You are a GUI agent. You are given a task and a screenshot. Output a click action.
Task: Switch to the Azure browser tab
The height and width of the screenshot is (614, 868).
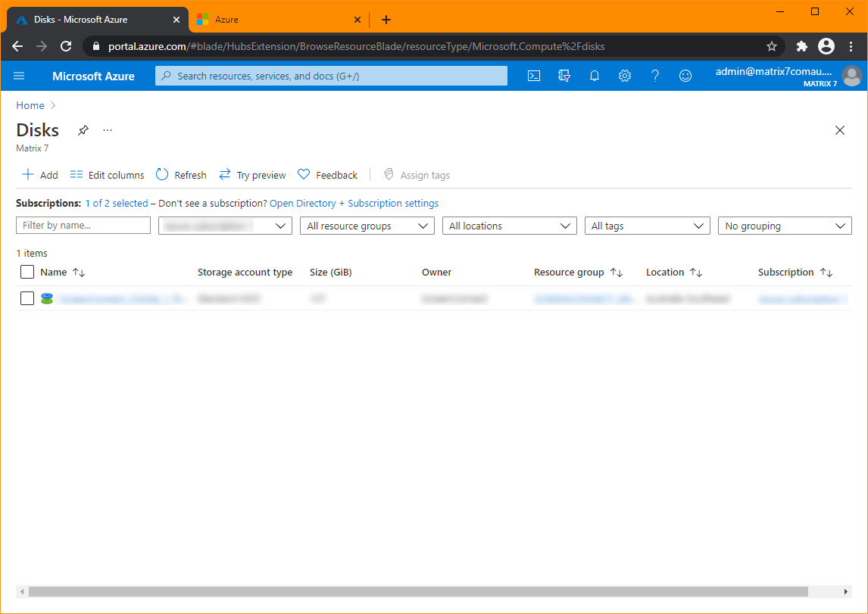(x=279, y=20)
